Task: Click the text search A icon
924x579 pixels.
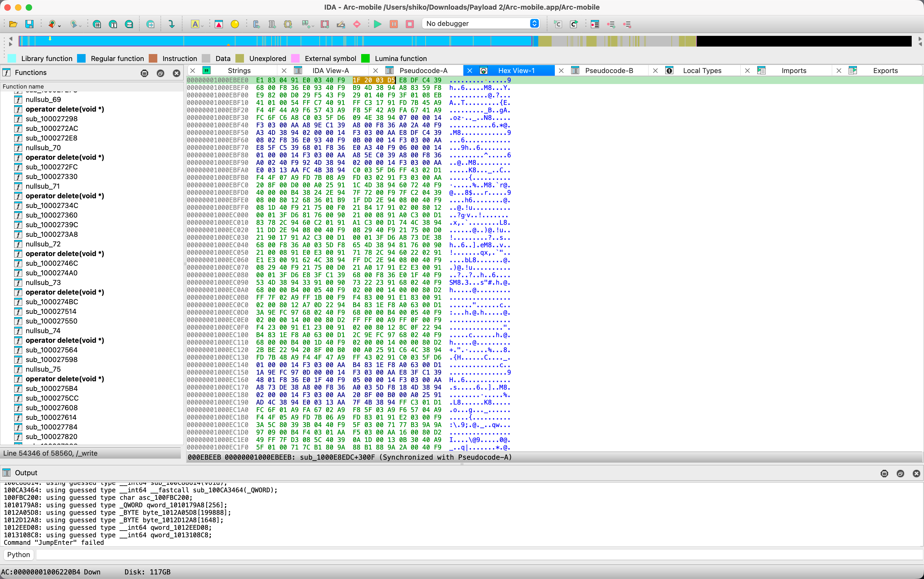Action: click(195, 24)
